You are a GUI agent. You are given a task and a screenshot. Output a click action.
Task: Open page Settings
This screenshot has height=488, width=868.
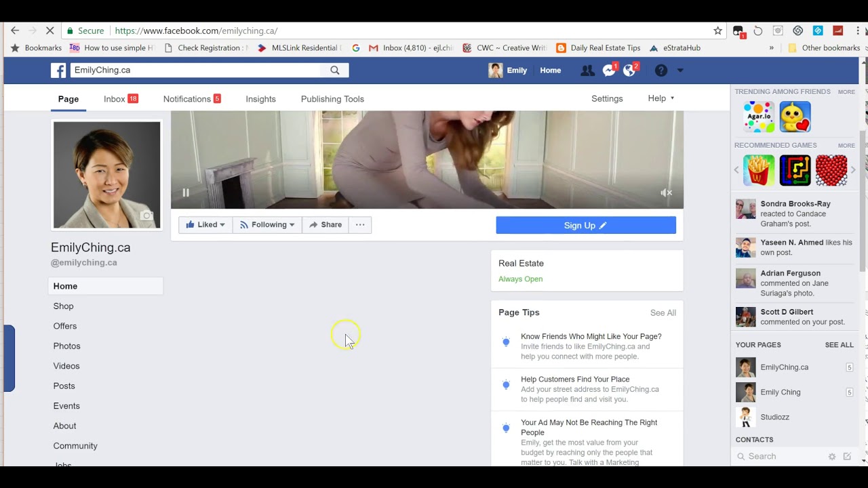[607, 99]
